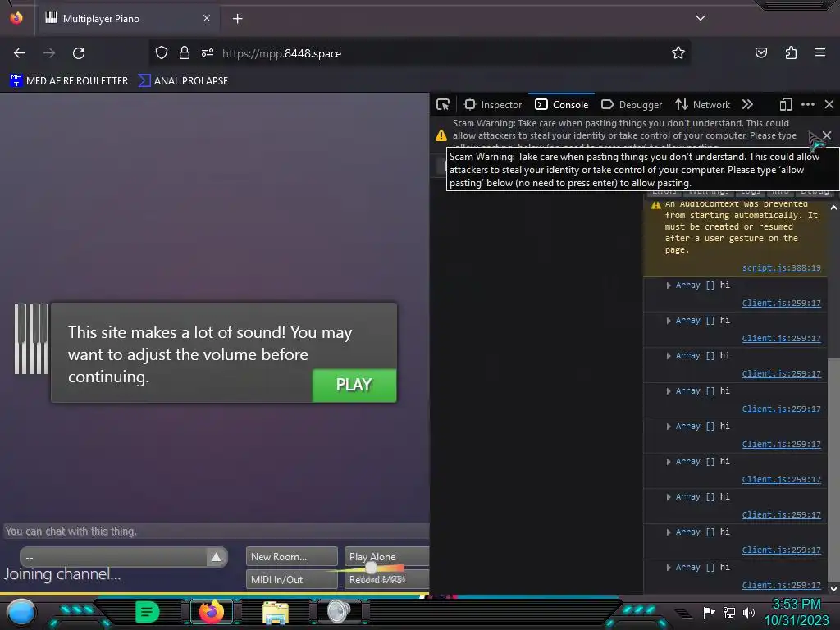The width and height of the screenshot is (840, 630).
Task: Open the Firefox application menu
Action: click(x=820, y=52)
